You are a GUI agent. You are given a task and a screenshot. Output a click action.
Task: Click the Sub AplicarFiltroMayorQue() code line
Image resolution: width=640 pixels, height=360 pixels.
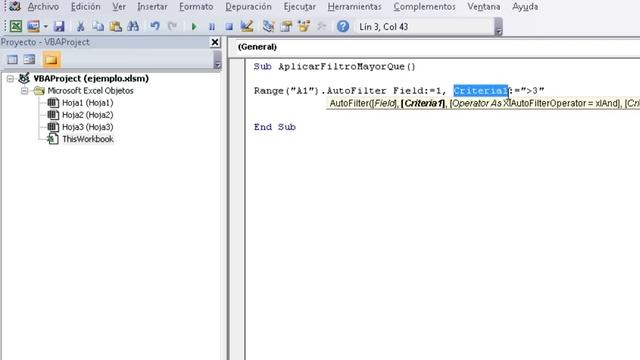(334, 67)
